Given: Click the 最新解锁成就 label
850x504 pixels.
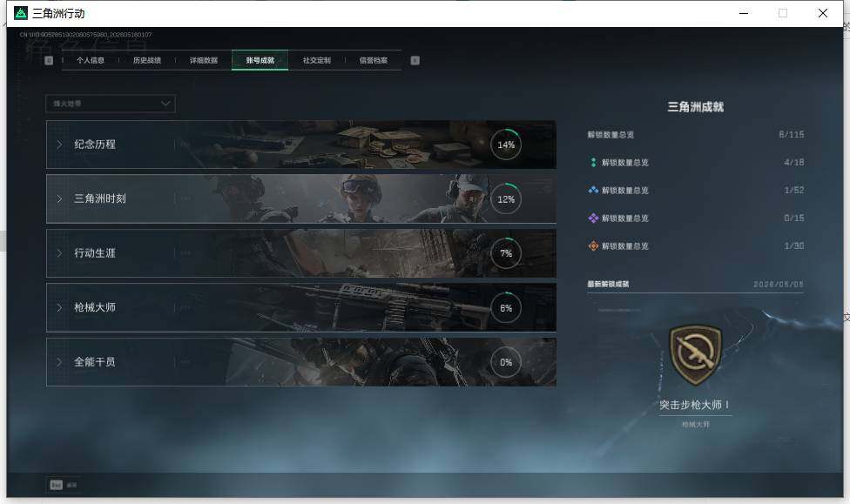Looking at the screenshot, I should (608, 284).
